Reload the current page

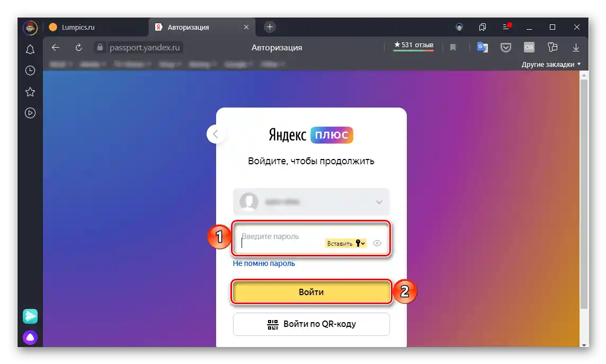[78, 48]
